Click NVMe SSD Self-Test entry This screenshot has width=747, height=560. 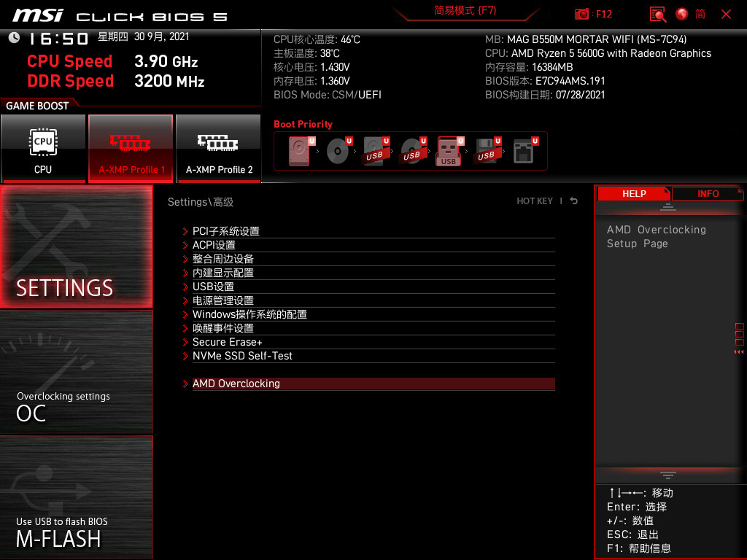click(243, 356)
